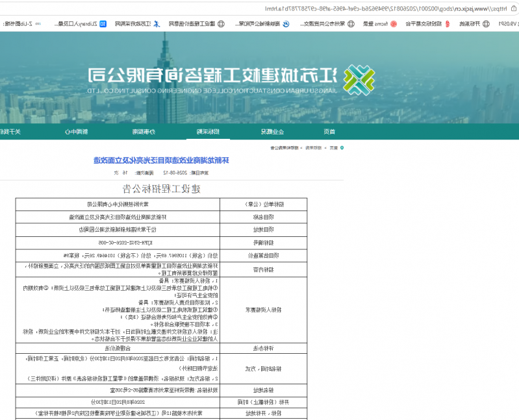The height and width of the screenshot is (420, 519).
Task: Open the 办事指南 navigation tab
Action: coord(144,132)
